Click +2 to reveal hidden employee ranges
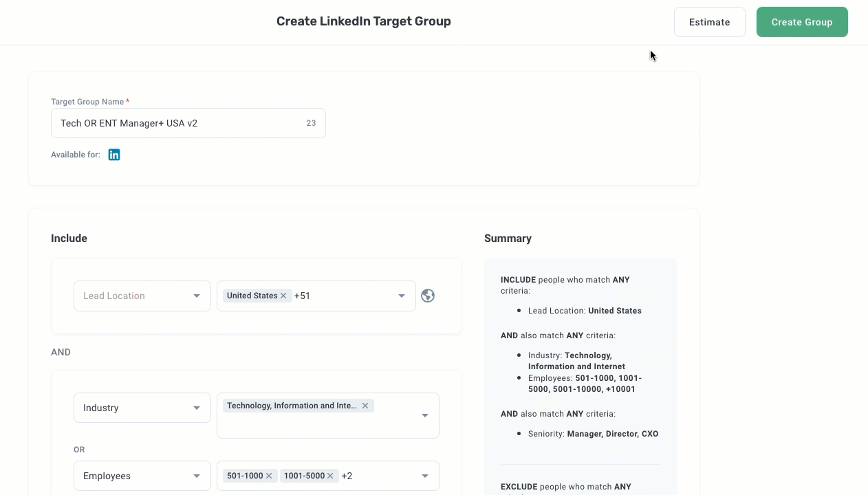This screenshot has width=868, height=495. (x=347, y=475)
